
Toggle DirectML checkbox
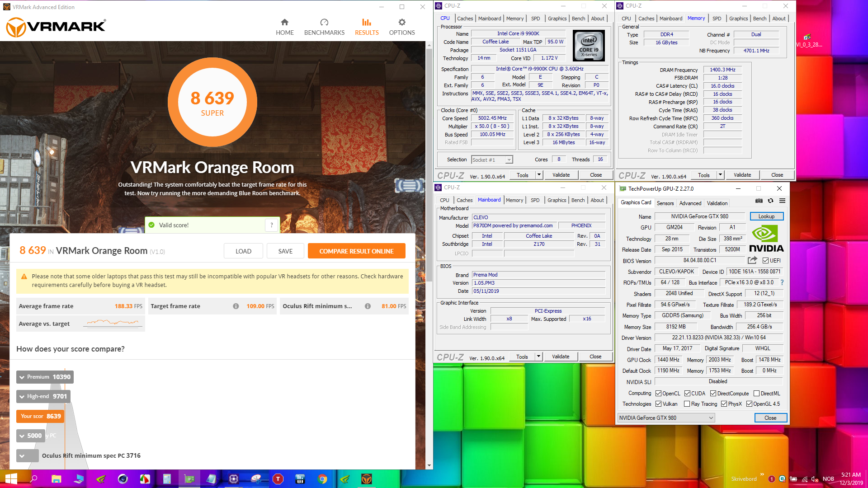tap(756, 394)
